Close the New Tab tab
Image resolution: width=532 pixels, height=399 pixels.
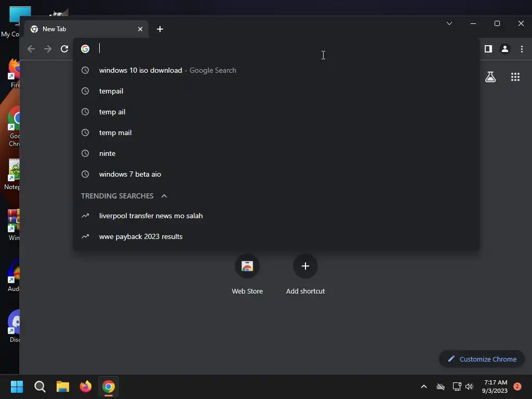tap(140, 29)
